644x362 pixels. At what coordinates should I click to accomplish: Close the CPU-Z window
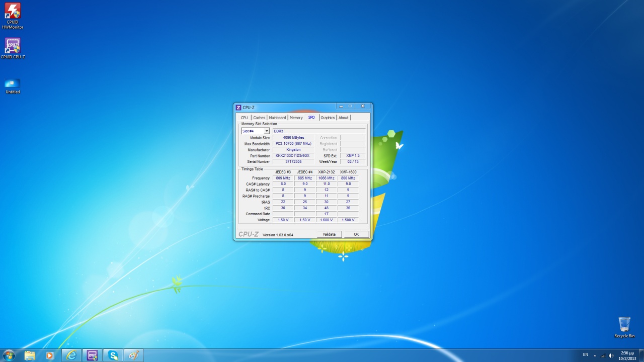pyautogui.click(x=363, y=106)
